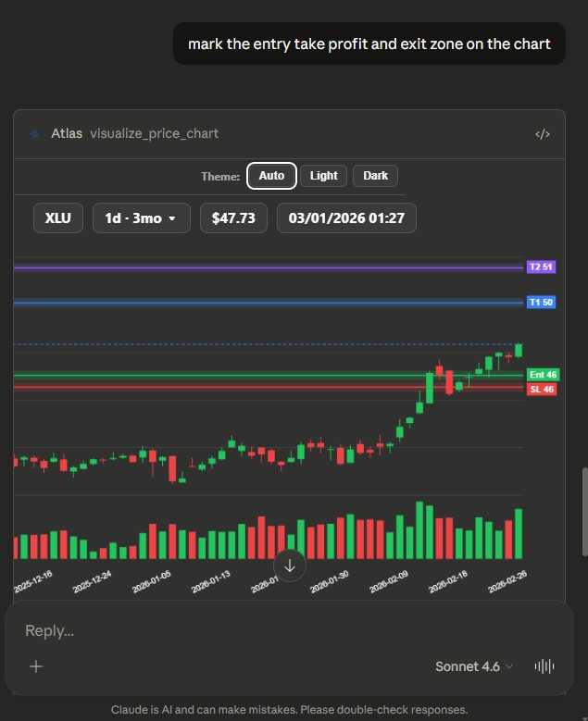Click the code view icon
Image resolution: width=588 pixels, height=721 pixels.
coord(543,134)
